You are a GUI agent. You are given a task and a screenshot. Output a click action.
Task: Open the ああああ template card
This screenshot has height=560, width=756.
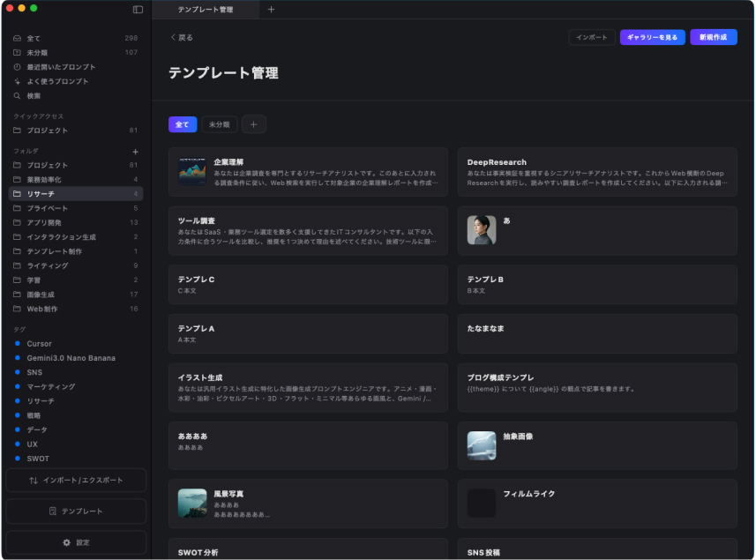pyautogui.click(x=308, y=445)
